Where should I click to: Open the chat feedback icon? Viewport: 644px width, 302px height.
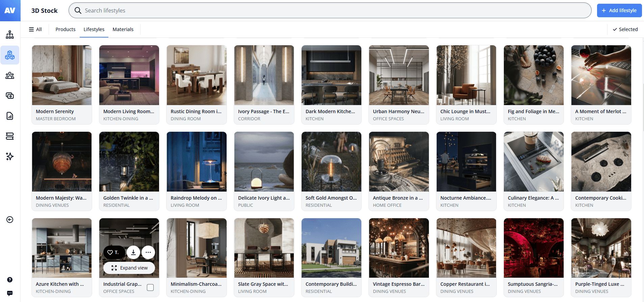[10, 293]
